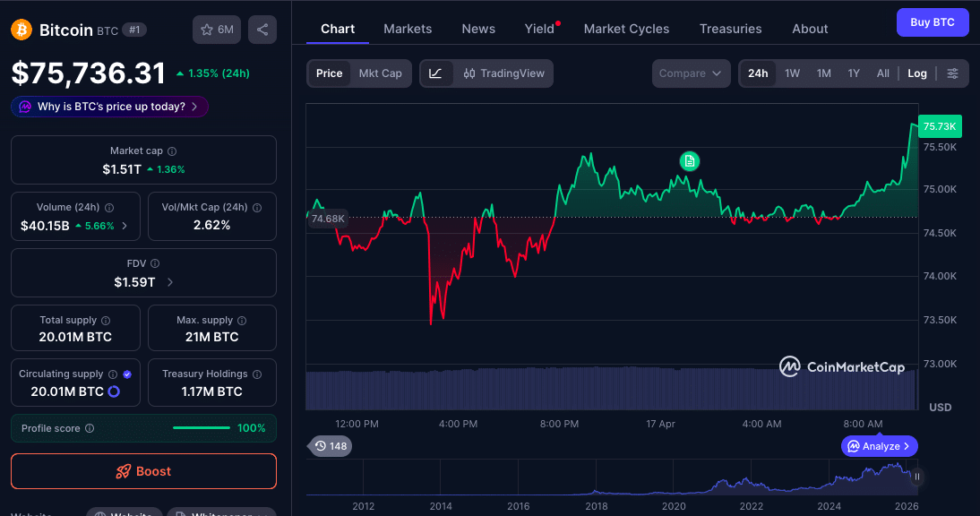
Task: Click the 100% profile score value
Action: (251, 428)
